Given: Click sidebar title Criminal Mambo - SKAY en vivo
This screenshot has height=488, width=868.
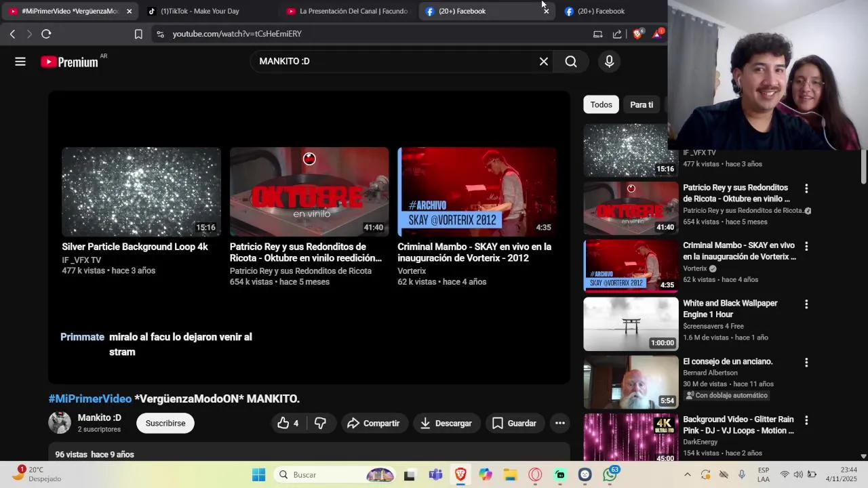Looking at the screenshot, I should [739, 251].
